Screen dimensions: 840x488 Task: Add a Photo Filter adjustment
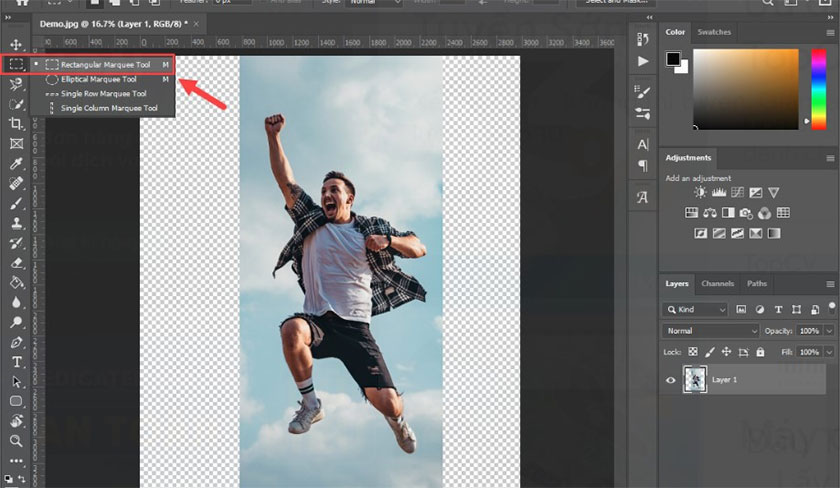[746, 213]
